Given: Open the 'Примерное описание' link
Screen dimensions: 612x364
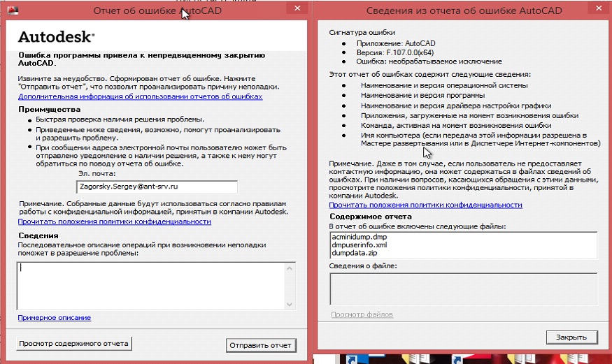Looking at the screenshot, I should 55,318.
